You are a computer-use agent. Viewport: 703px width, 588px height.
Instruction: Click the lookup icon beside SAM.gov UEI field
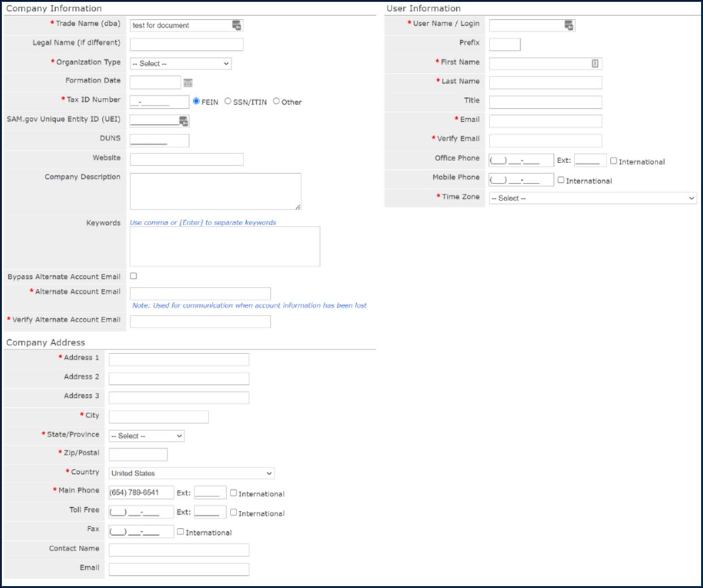pos(184,121)
